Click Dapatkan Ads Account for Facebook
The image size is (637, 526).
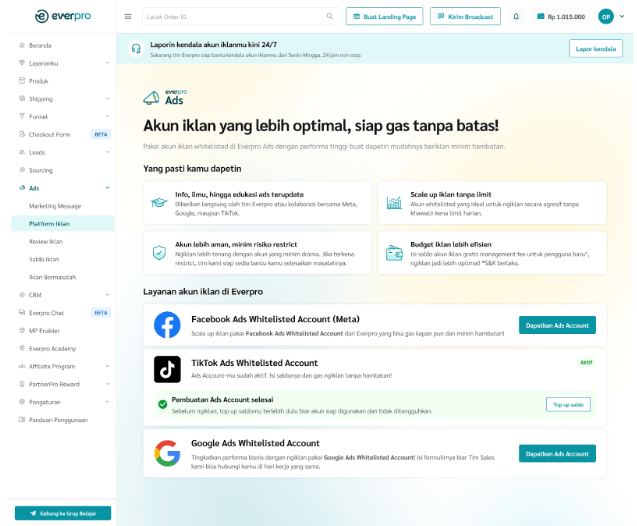coord(557,325)
